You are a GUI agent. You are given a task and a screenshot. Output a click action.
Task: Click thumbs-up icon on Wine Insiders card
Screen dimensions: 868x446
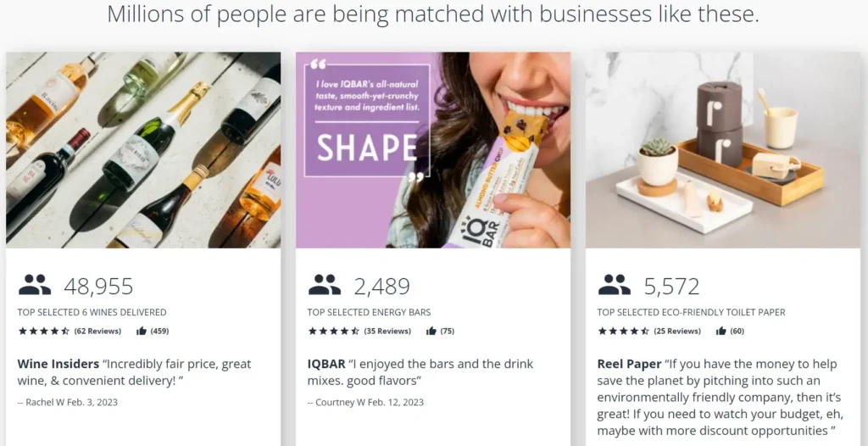click(x=142, y=332)
